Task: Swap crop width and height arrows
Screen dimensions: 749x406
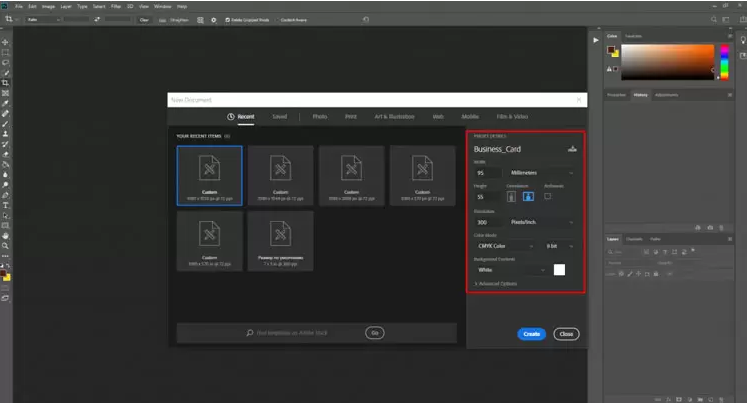Action: (97, 20)
